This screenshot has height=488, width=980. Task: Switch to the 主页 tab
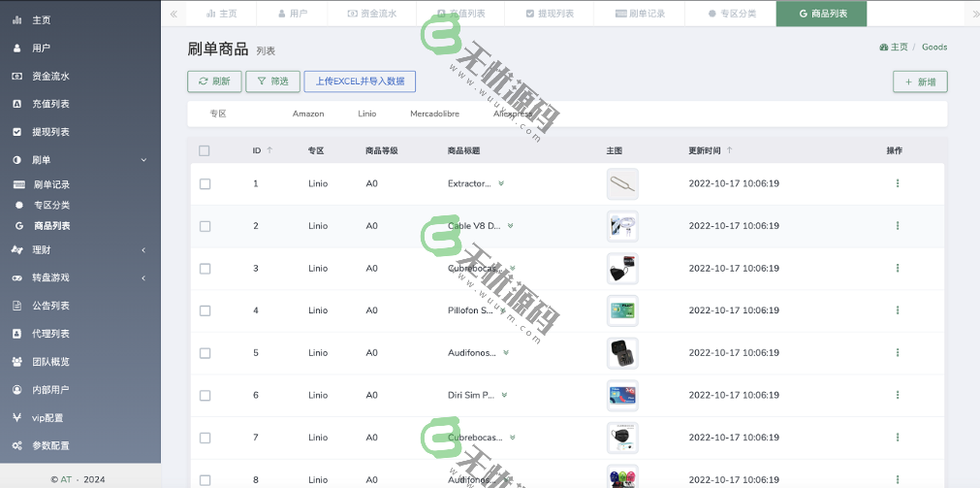[222, 14]
